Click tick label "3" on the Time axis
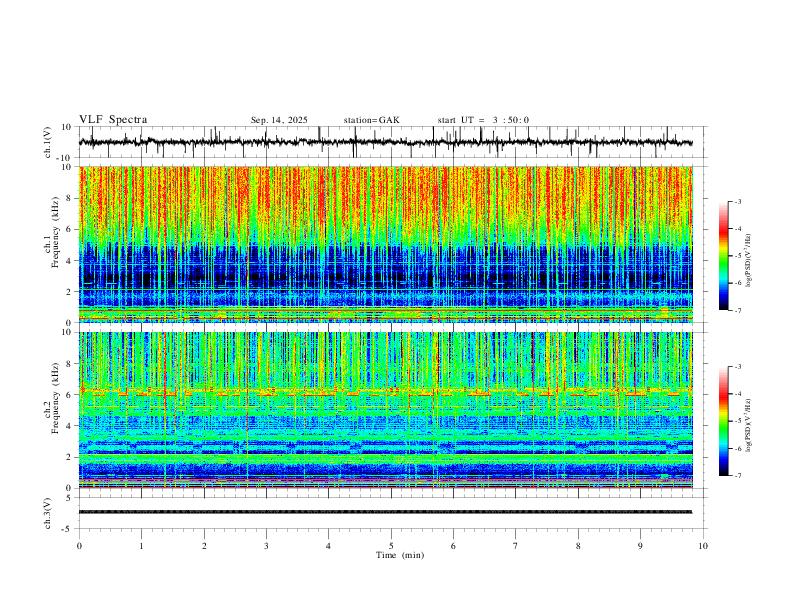 click(266, 546)
